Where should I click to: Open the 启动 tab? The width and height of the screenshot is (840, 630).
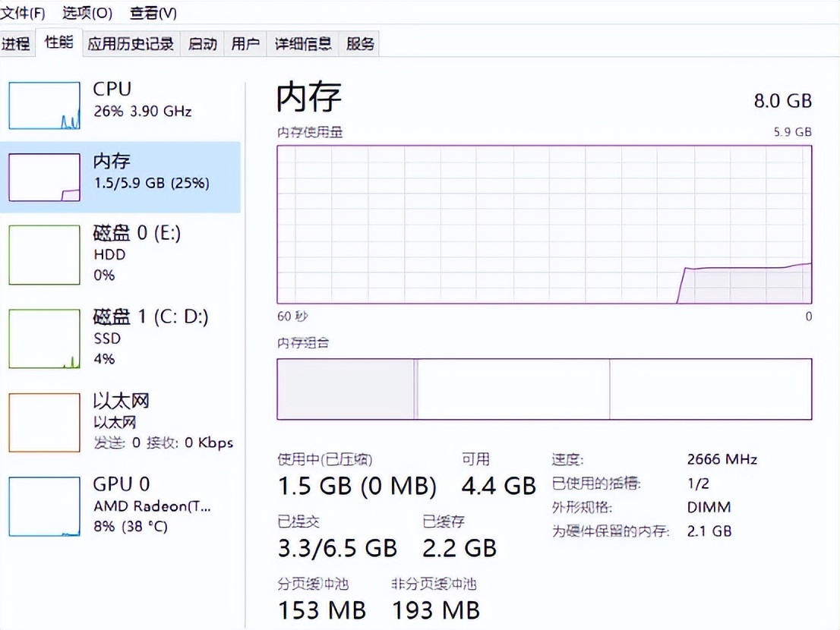202,44
